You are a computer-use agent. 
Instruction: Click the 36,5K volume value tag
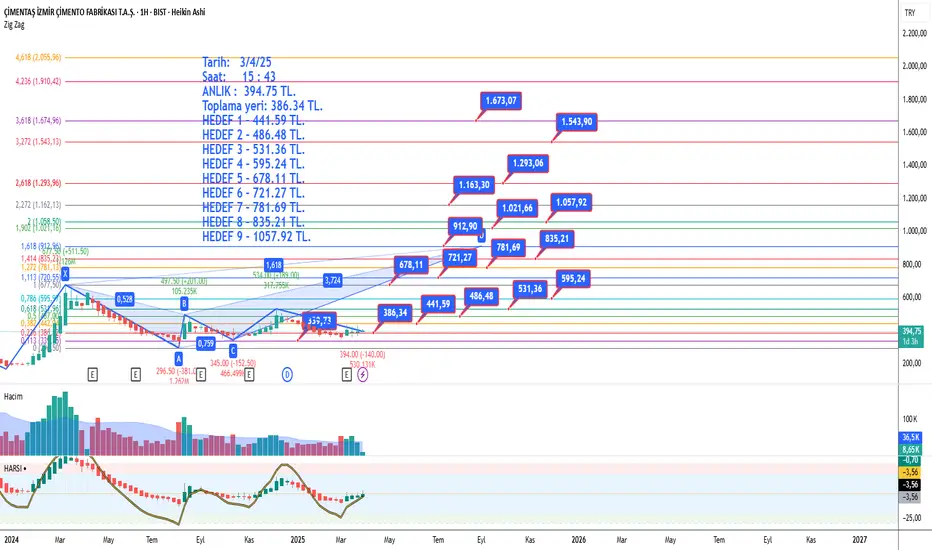(911, 437)
